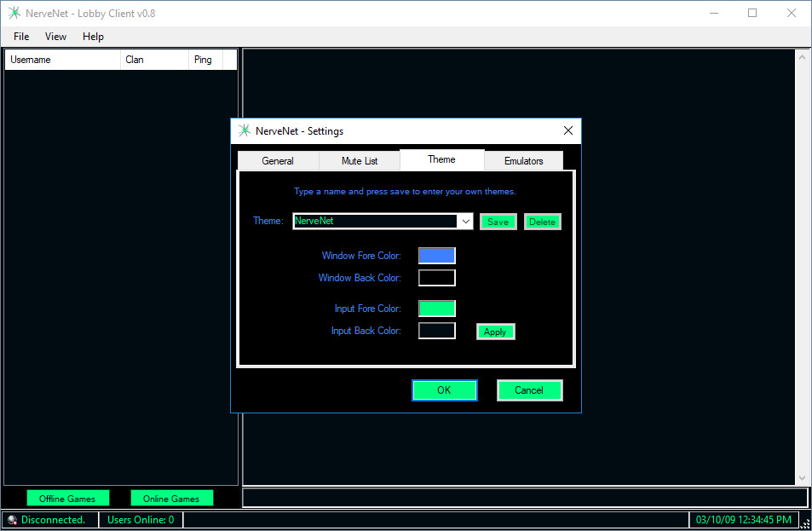Viewport: 812px width, 531px height.
Task: Click the Window Back Color swatch
Action: tap(436, 278)
